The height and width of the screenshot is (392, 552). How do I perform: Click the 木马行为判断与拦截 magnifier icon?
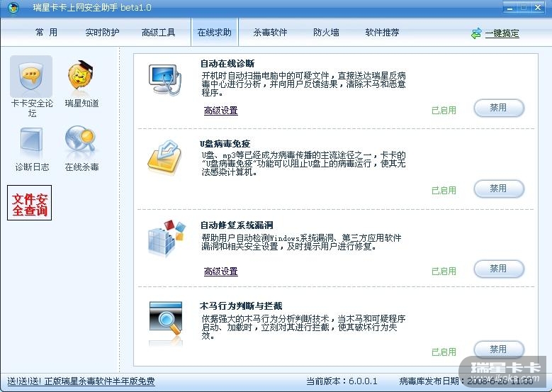coord(166,319)
